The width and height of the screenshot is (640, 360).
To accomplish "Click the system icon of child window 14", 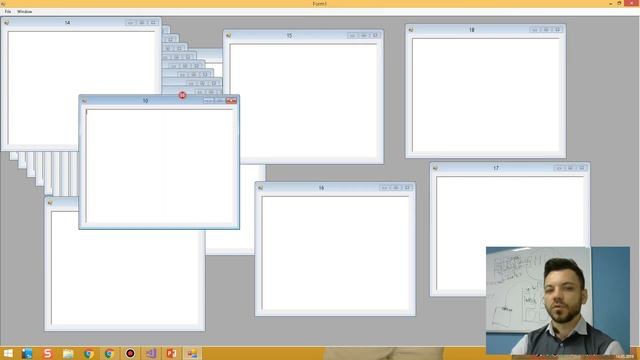I will (x=7, y=23).
